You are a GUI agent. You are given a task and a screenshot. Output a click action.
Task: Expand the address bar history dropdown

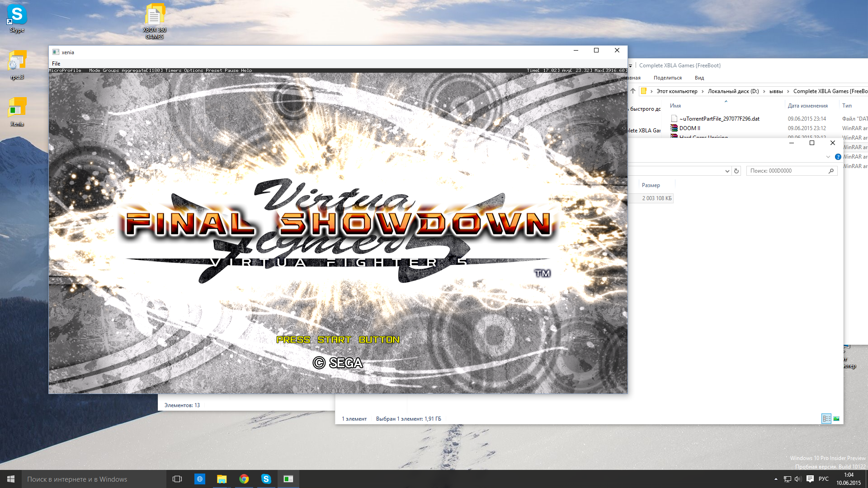click(727, 171)
